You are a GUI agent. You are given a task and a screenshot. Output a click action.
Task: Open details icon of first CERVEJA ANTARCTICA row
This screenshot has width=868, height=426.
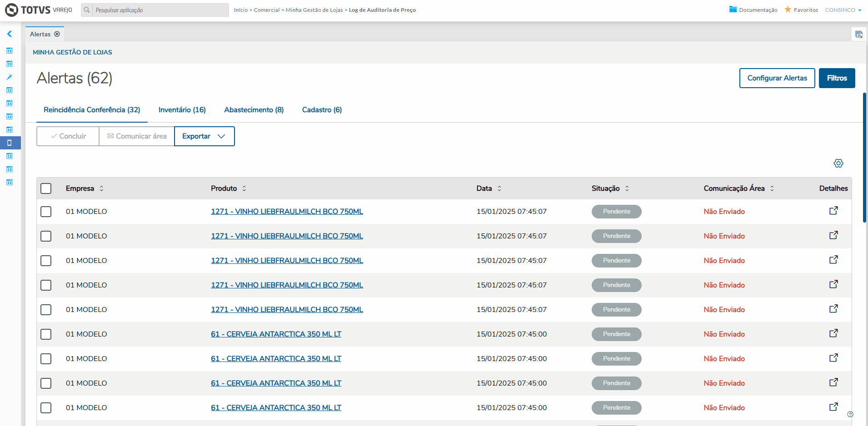[x=833, y=333]
